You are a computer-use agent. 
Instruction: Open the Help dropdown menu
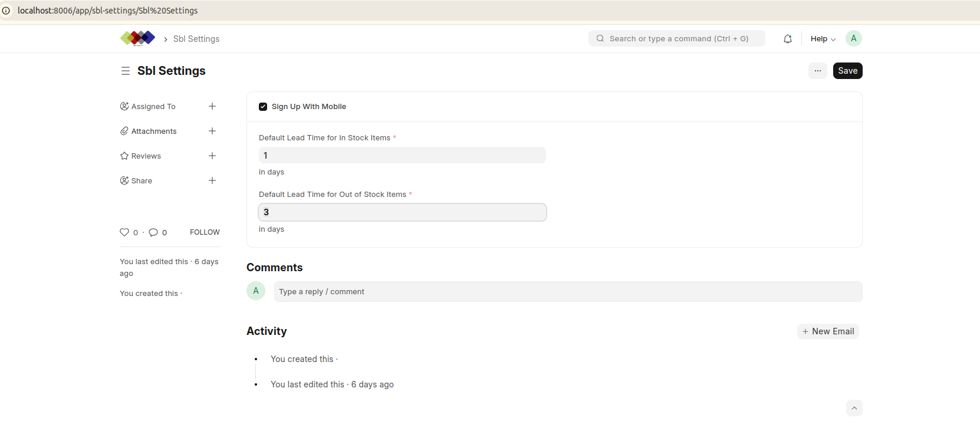click(823, 39)
